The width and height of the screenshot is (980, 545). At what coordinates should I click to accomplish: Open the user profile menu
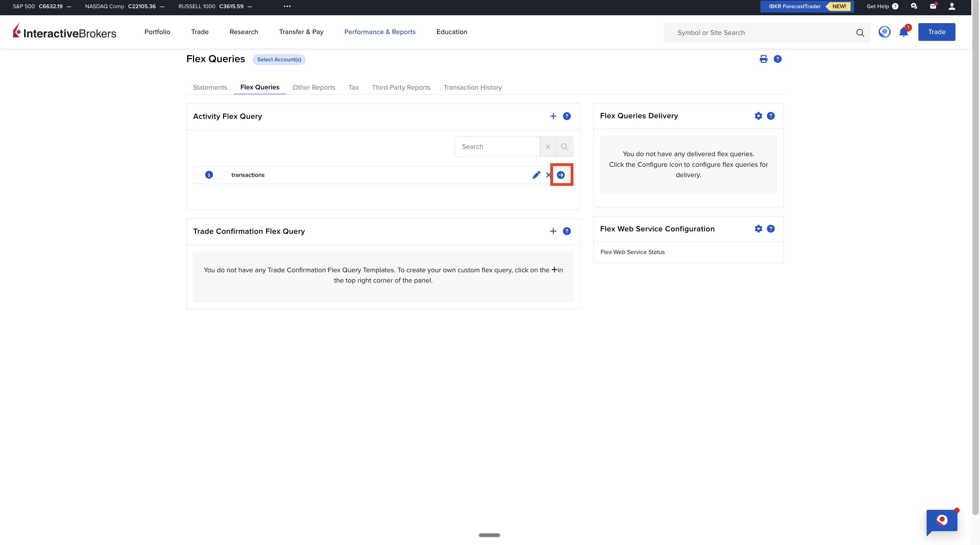pyautogui.click(x=951, y=6)
